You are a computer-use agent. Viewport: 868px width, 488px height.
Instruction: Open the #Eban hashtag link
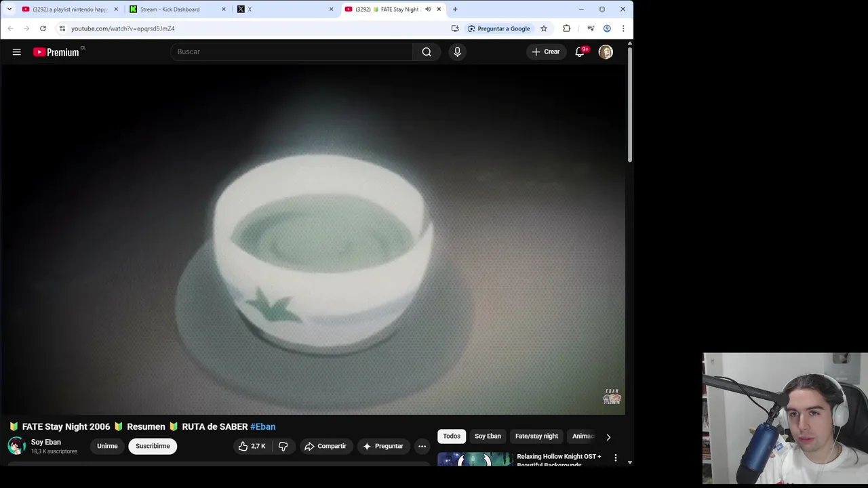click(263, 426)
